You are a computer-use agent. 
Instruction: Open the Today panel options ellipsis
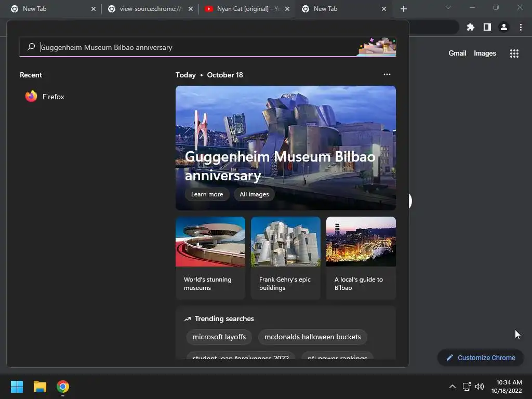pos(387,74)
